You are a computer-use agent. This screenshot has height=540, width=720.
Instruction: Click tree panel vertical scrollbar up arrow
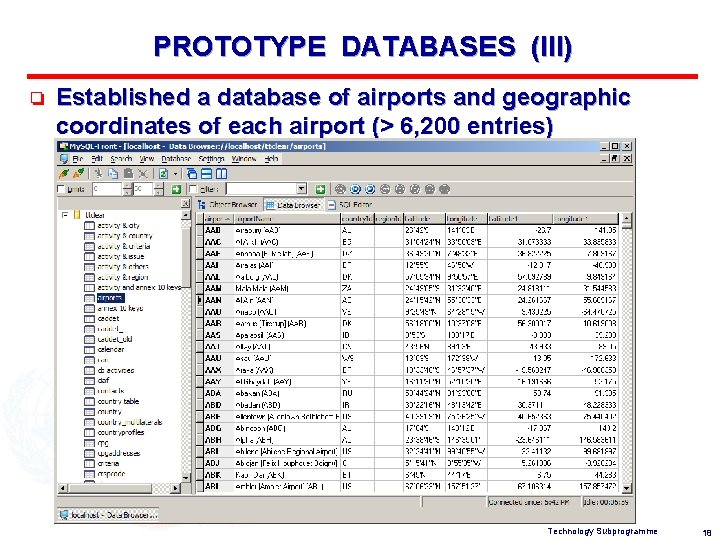[186, 214]
